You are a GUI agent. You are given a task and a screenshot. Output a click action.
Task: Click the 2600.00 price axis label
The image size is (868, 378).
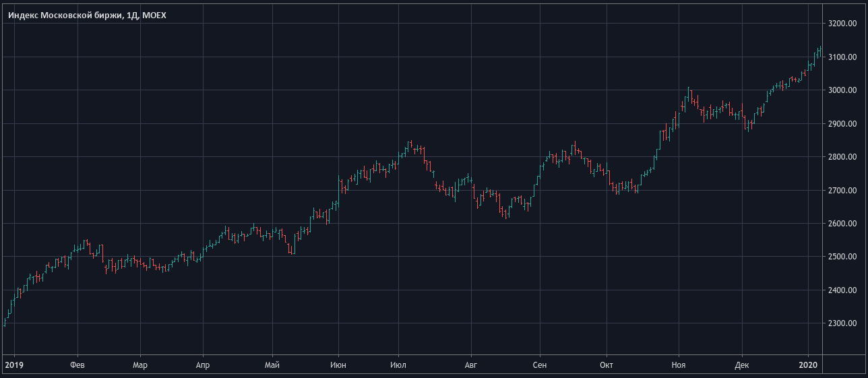click(x=842, y=224)
